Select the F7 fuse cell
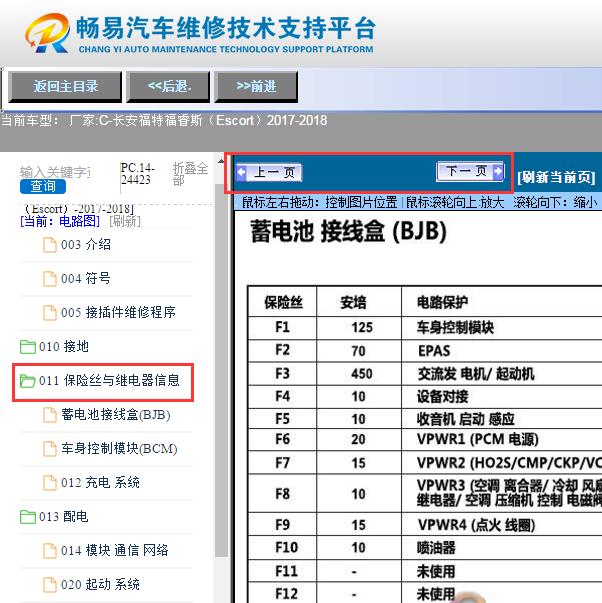This screenshot has height=603, width=602. click(x=282, y=463)
